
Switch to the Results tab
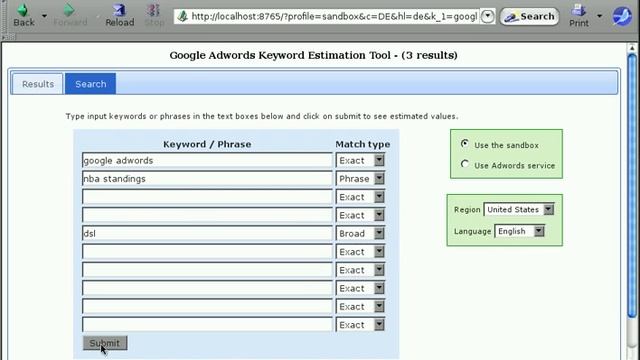[38, 84]
